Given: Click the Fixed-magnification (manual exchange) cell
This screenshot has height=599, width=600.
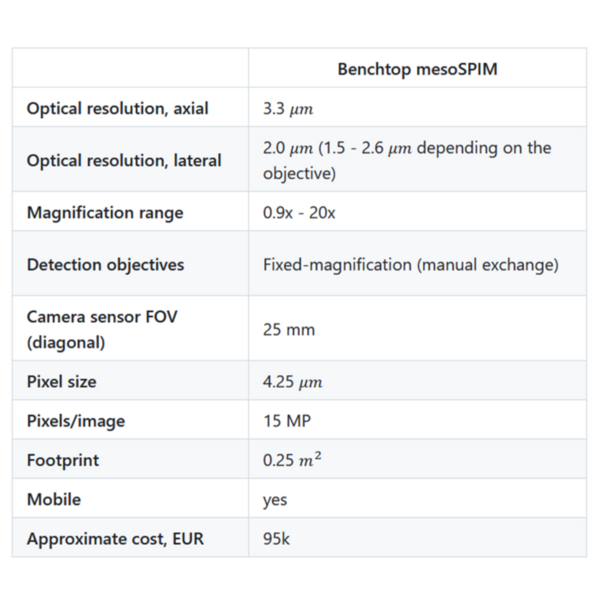Looking at the screenshot, I should tap(411, 265).
